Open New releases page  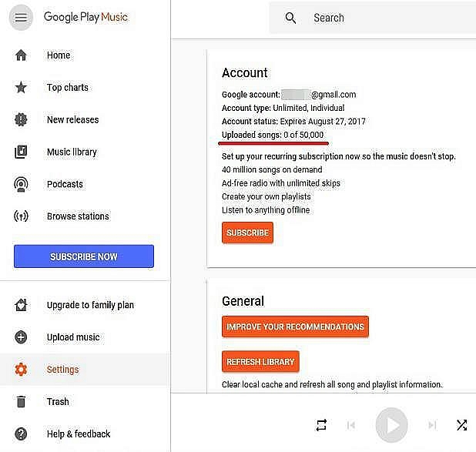(x=73, y=119)
